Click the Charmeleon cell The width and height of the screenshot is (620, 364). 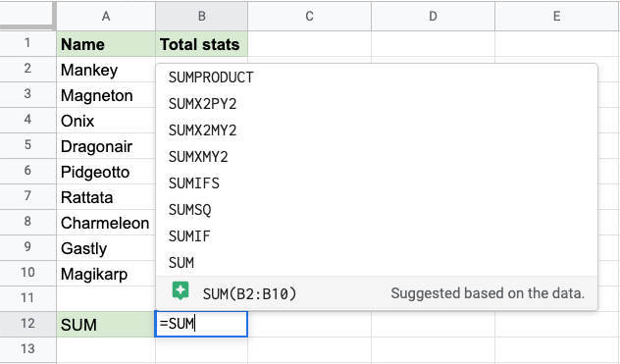click(x=106, y=223)
